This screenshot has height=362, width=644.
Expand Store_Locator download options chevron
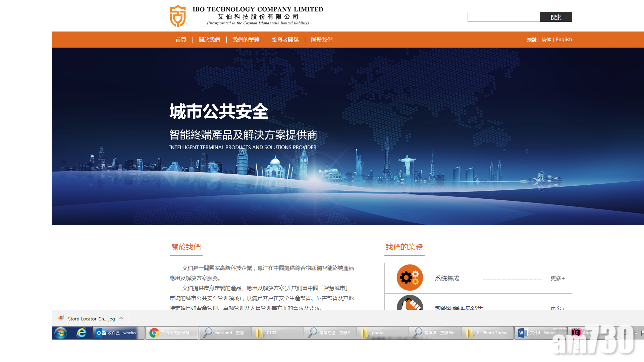tap(121, 318)
